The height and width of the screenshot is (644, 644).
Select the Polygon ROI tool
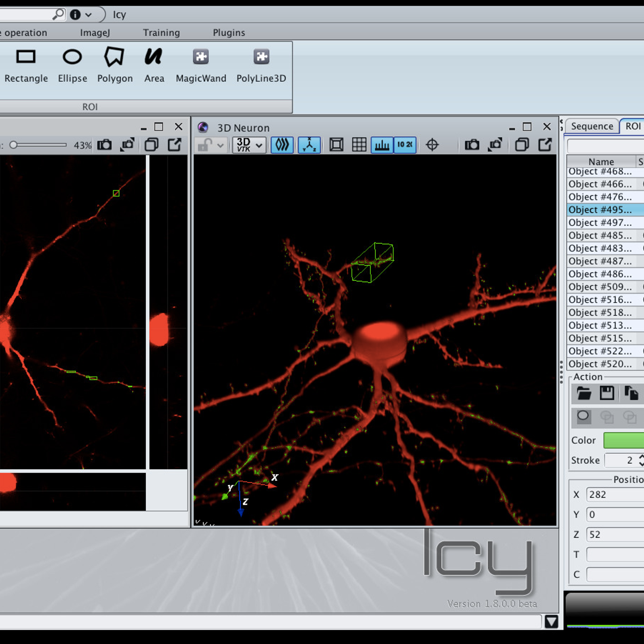pos(115,65)
